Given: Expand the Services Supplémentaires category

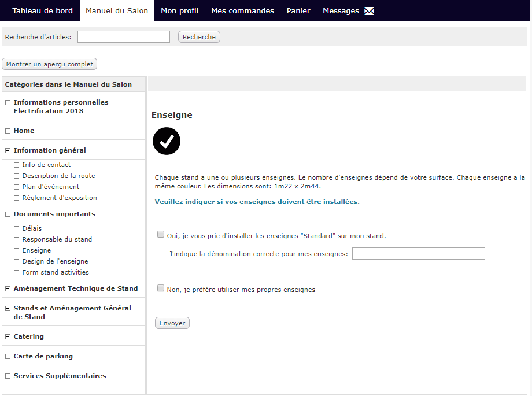Looking at the screenshot, I should [8, 376].
